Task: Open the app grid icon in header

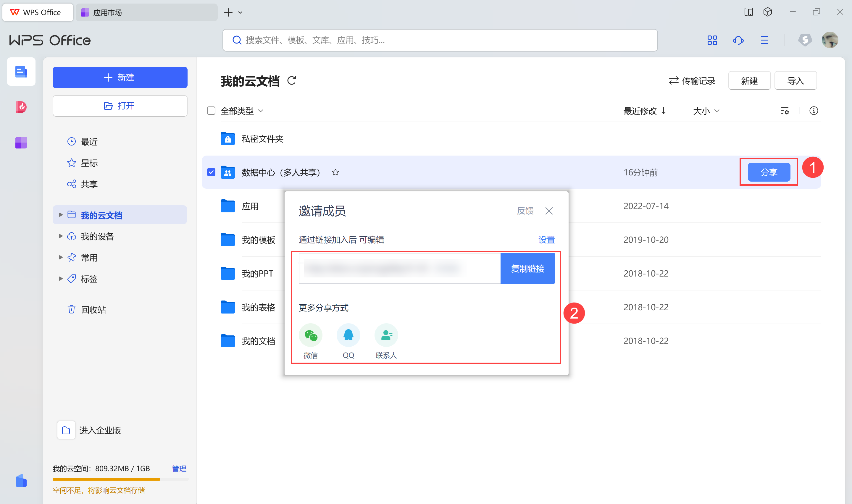Action: tap(712, 41)
